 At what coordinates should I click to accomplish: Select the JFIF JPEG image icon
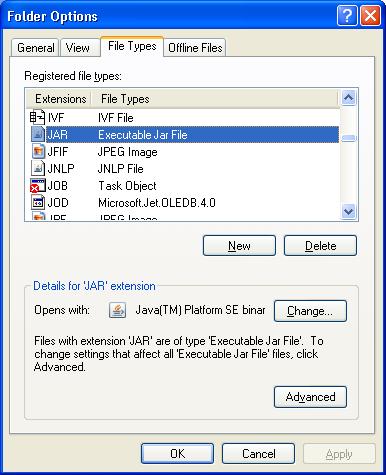(x=38, y=151)
